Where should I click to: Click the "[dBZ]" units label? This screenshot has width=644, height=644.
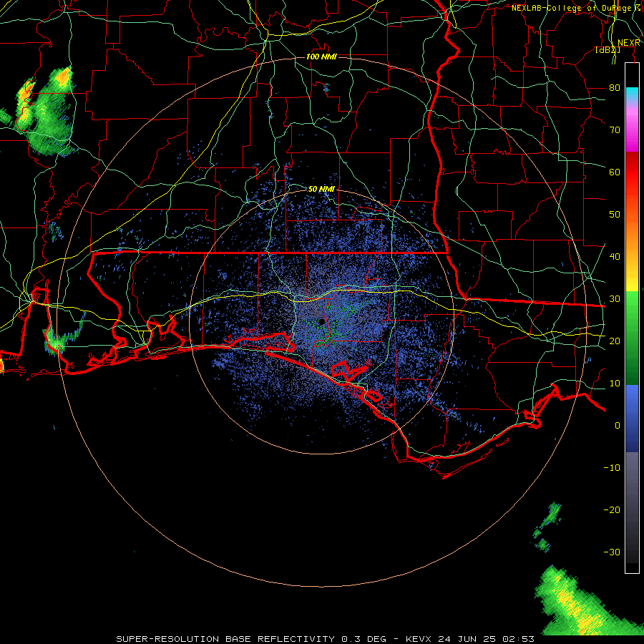[608, 49]
